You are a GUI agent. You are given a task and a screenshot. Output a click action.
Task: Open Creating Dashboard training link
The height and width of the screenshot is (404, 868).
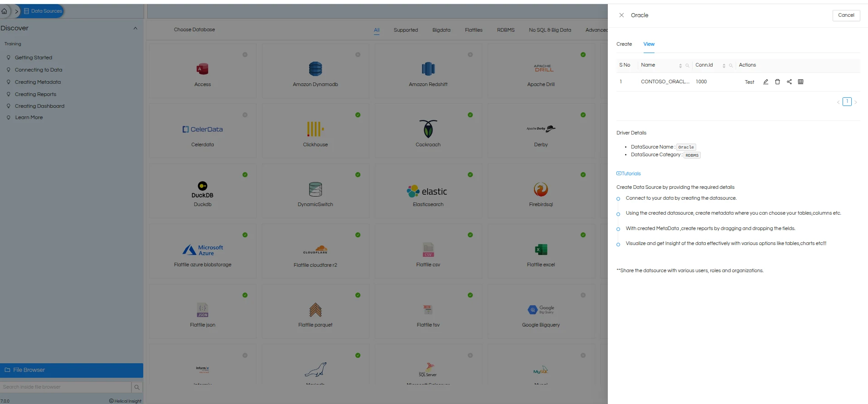click(39, 106)
